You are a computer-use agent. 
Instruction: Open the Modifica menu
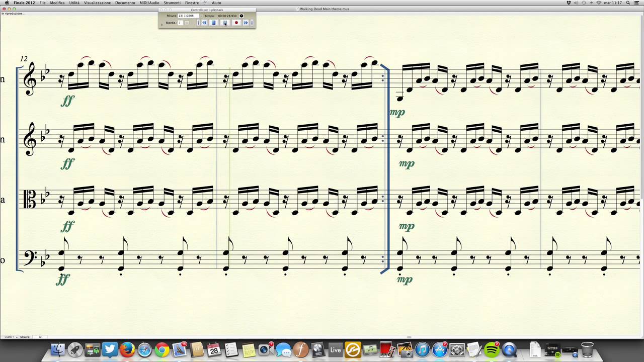pyautogui.click(x=57, y=3)
